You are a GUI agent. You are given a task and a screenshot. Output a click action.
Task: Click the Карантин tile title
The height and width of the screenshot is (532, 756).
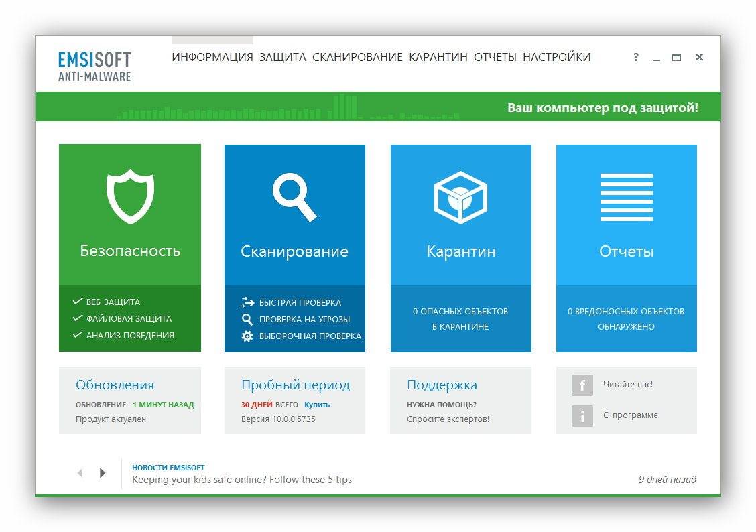click(x=461, y=251)
